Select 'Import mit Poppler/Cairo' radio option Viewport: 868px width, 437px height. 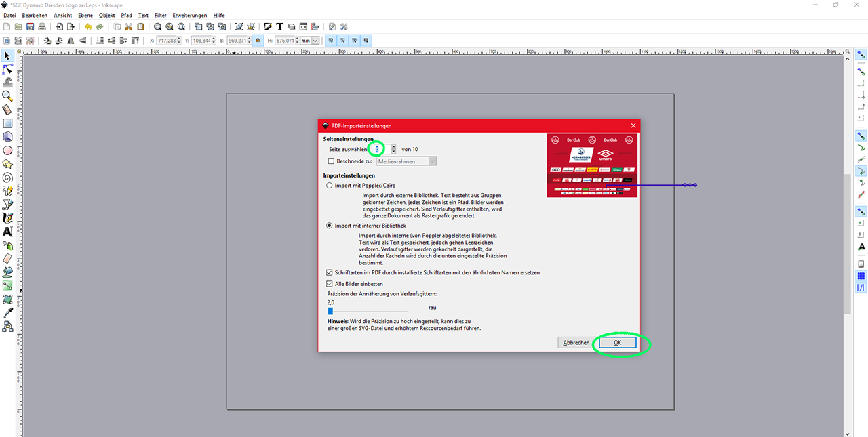[330, 185]
